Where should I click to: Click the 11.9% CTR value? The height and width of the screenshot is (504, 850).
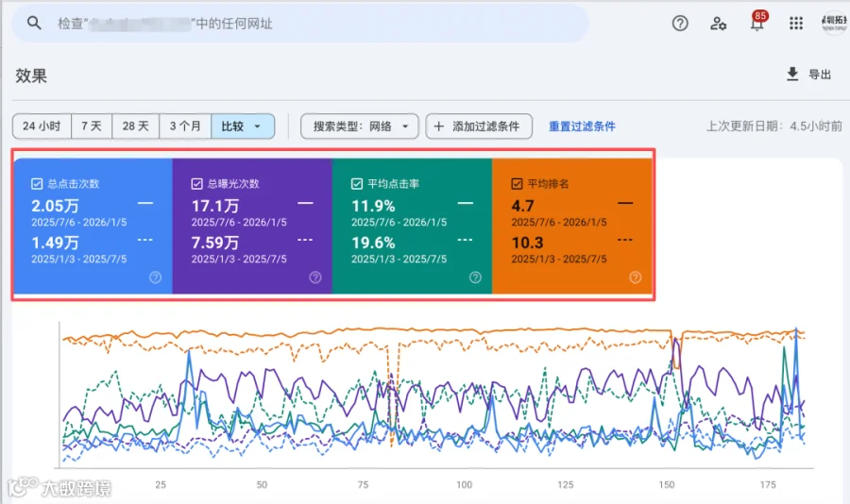pyautogui.click(x=373, y=206)
